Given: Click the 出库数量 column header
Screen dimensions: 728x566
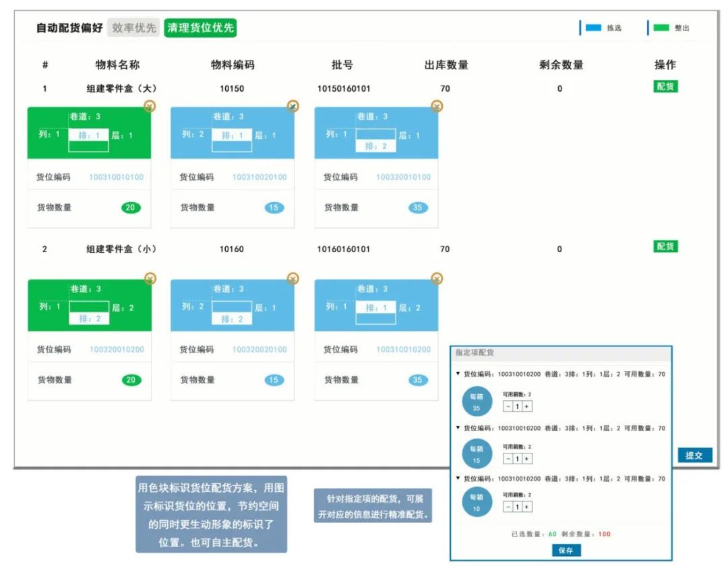Looking at the screenshot, I should [446, 65].
